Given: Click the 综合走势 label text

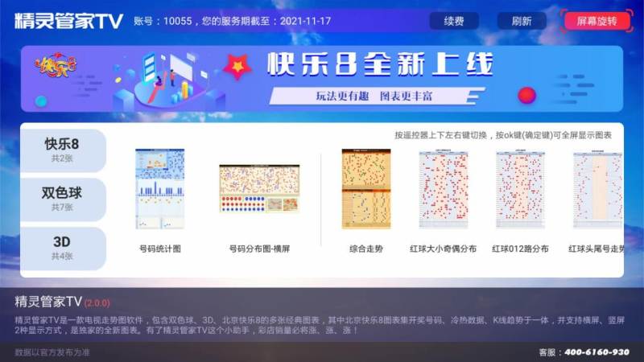Looking at the screenshot, I should [x=366, y=249].
